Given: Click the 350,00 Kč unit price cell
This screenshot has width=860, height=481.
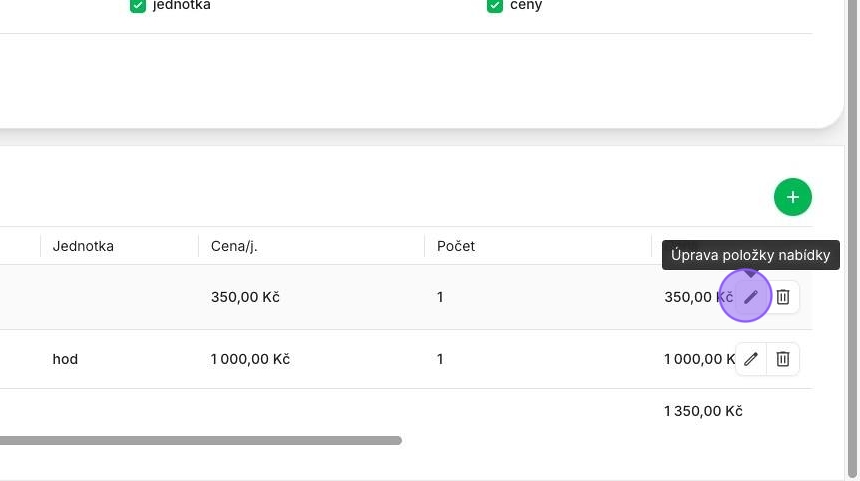Looking at the screenshot, I should 245,297.
